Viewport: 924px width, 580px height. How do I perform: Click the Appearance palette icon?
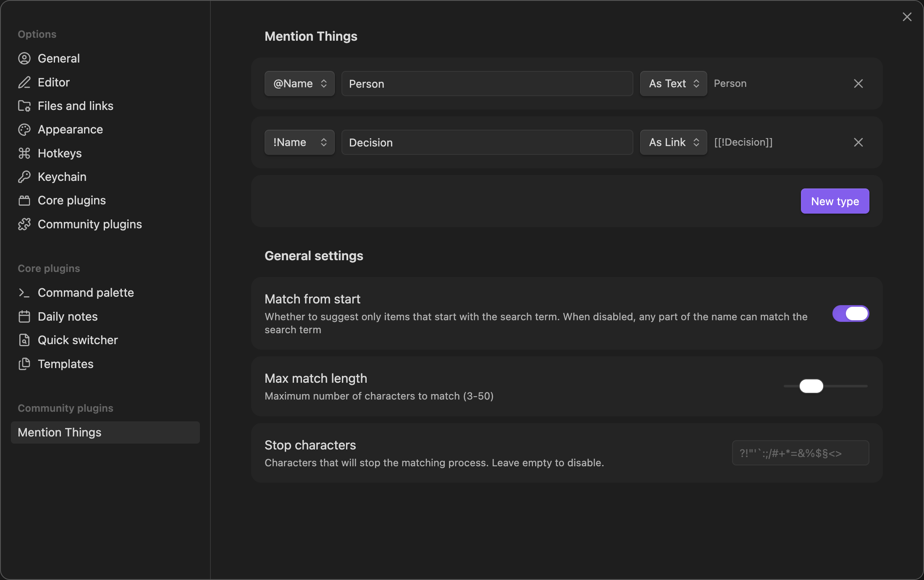tap(24, 130)
